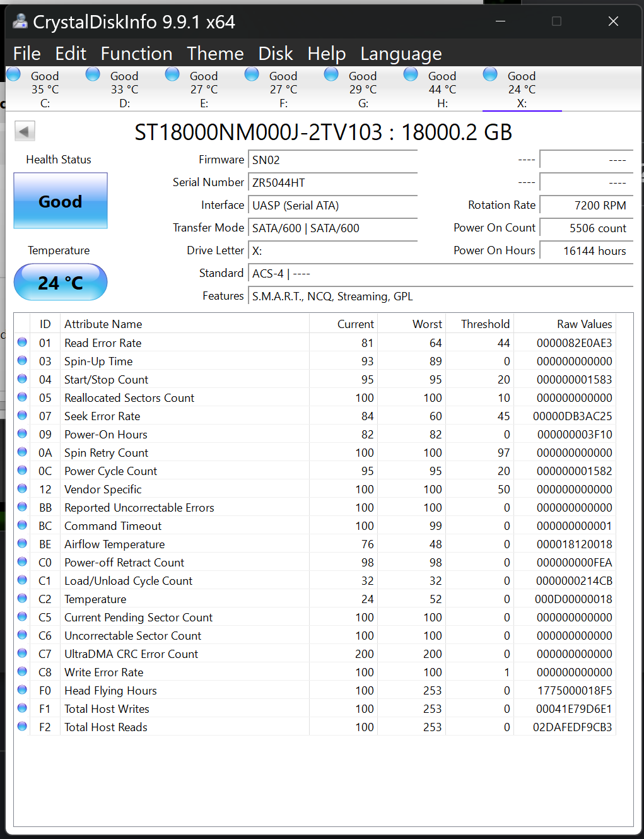Select the C: drive status icon

click(13, 74)
